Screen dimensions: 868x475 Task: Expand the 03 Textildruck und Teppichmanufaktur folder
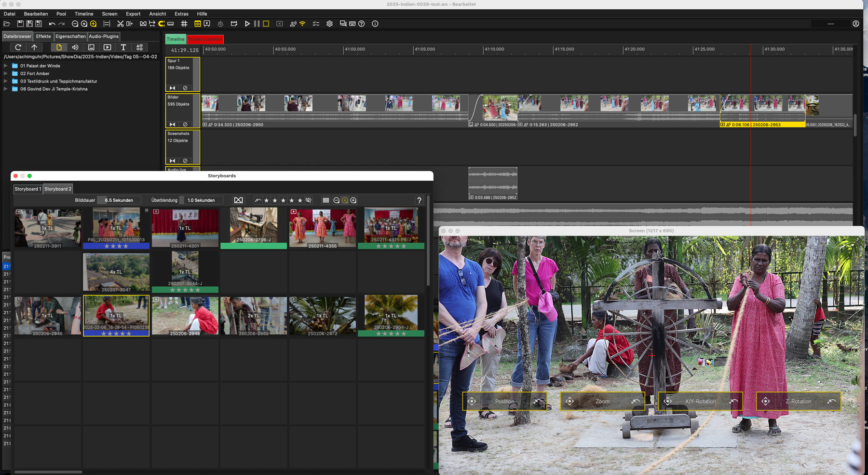click(6, 81)
